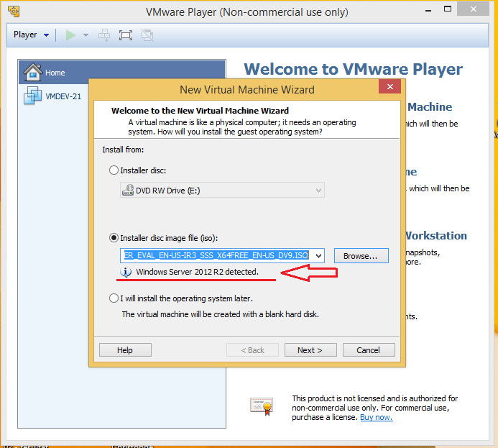Click Send Ctrl+Alt+Del toolbar icon
The height and width of the screenshot is (448, 498).
click(x=104, y=35)
